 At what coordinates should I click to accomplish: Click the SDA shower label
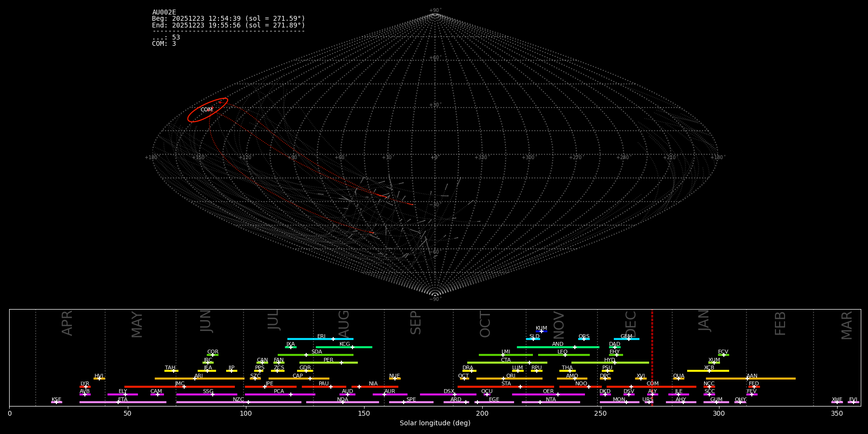click(x=317, y=352)
